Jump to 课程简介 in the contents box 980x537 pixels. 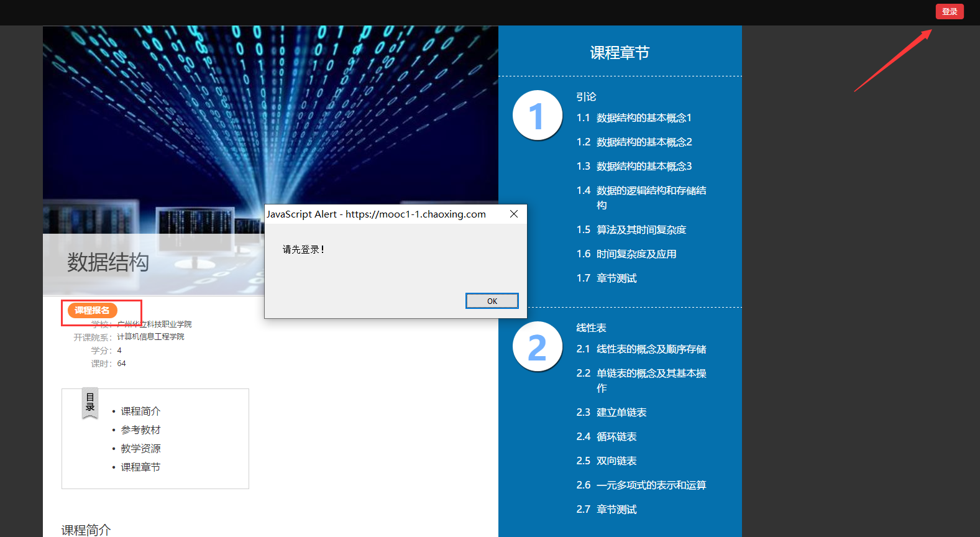click(x=140, y=411)
